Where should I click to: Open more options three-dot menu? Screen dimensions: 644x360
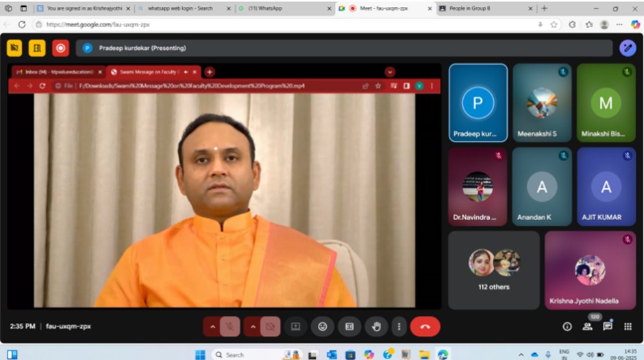pyautogui.click(x=399, y=326)
